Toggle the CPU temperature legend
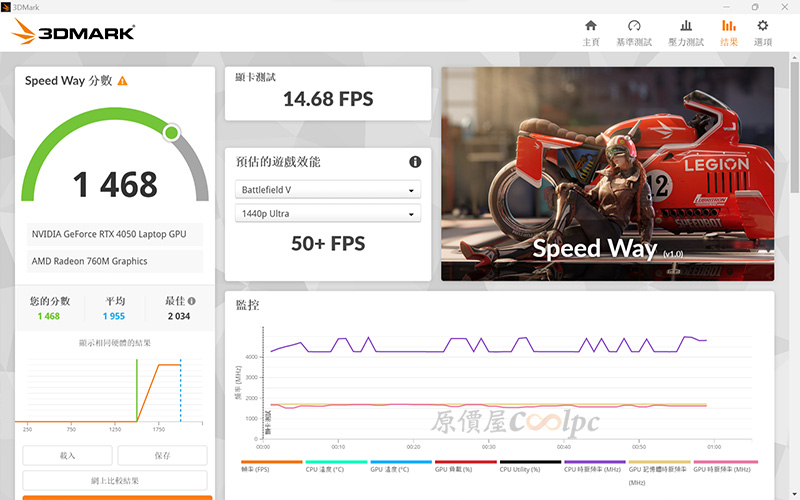 pyautogui.click(x=336, y=466)
